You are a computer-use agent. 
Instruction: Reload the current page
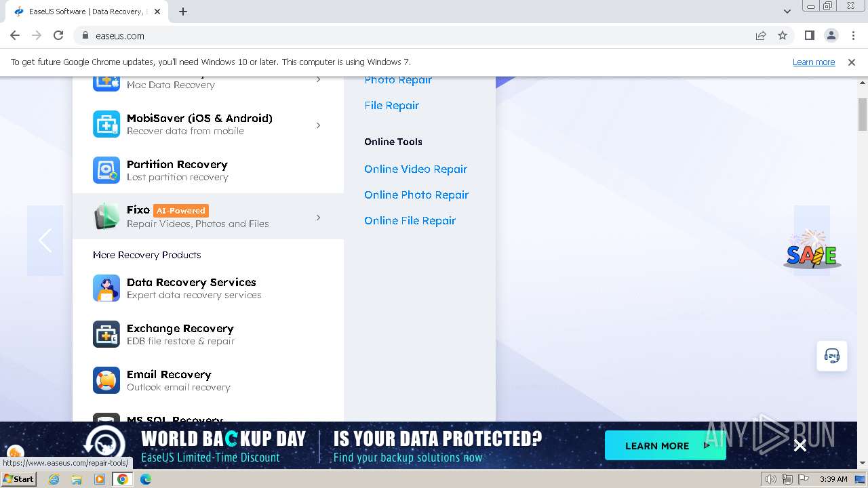(x=58, y=35)
